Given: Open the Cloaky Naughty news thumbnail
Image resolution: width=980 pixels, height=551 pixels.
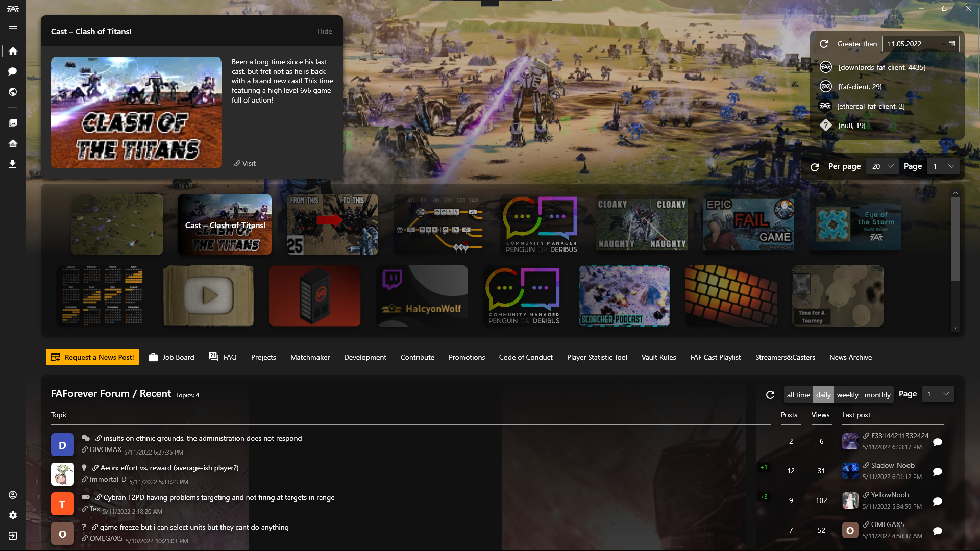Looking at the screenshot, I should [642, 224].
